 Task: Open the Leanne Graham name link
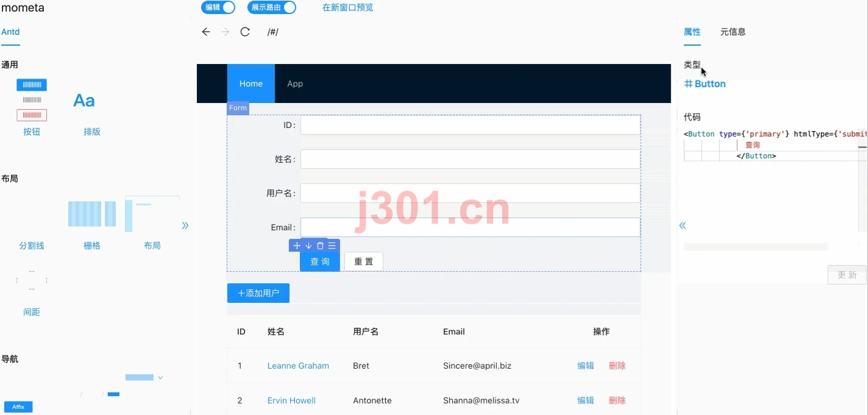coord(298,366)
